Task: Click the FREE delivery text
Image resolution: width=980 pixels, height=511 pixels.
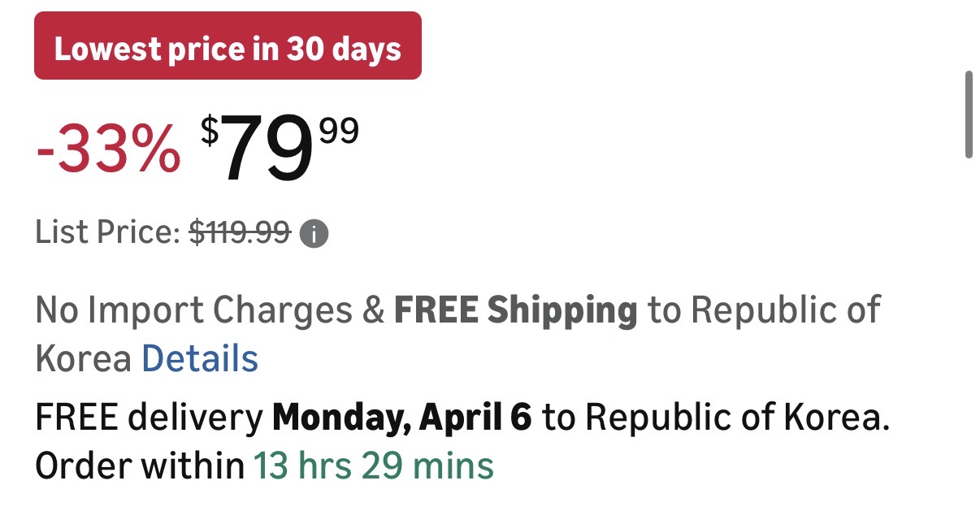Action: click(149, 418)
